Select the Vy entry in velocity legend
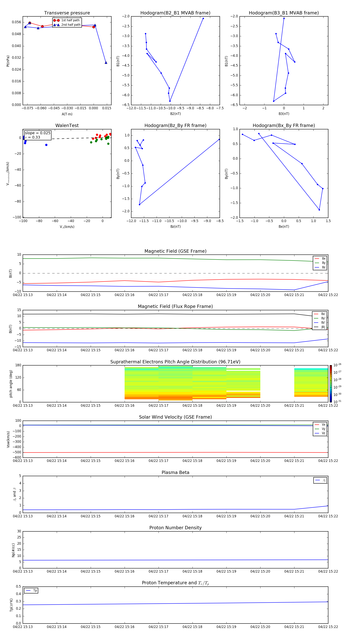Screen dimensions: 351x644 point(320,429)
